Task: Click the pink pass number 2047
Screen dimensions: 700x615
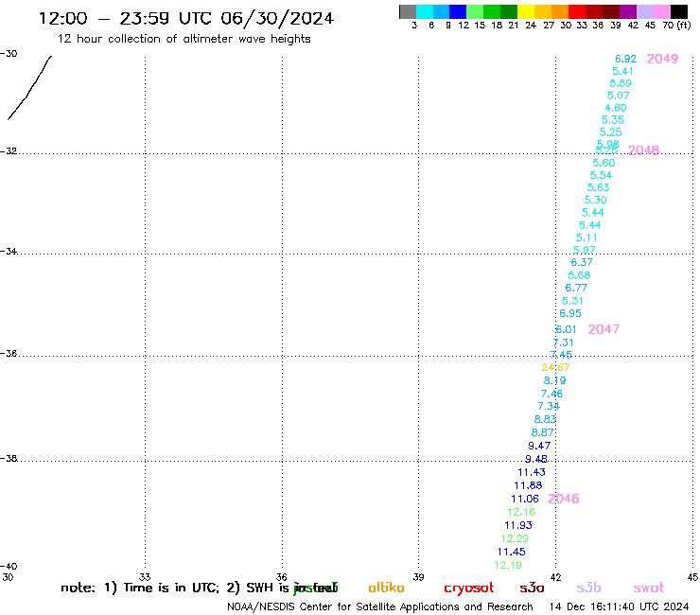Action: (x=604, y=329)
